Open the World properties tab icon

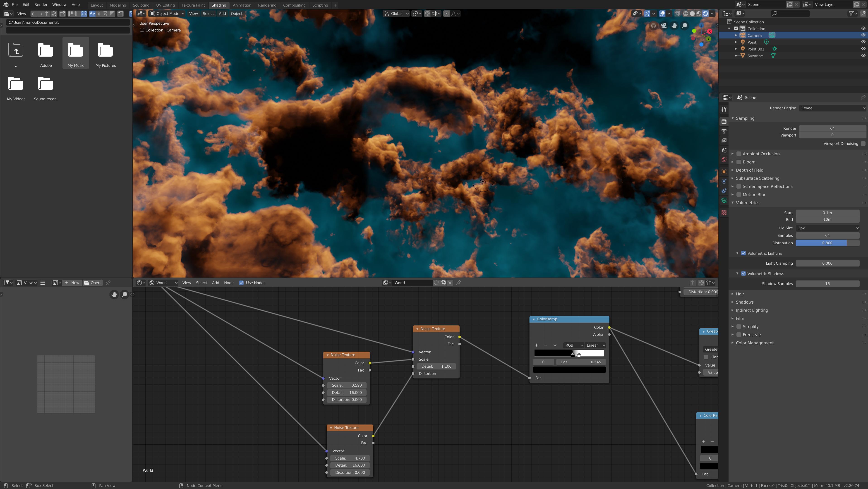pos(724,160)
